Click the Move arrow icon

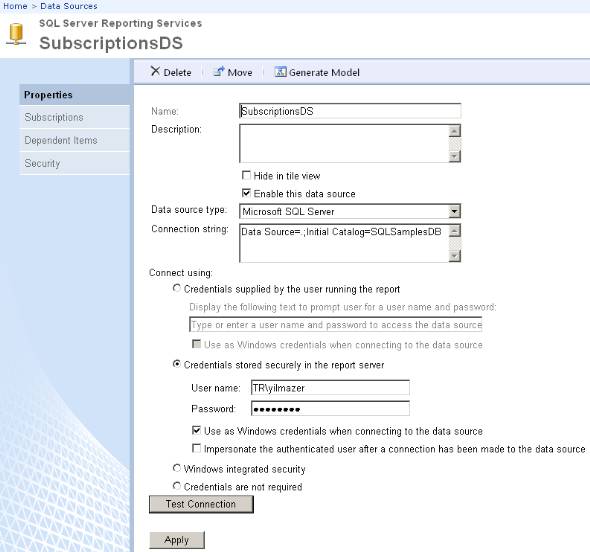[219, 71]
